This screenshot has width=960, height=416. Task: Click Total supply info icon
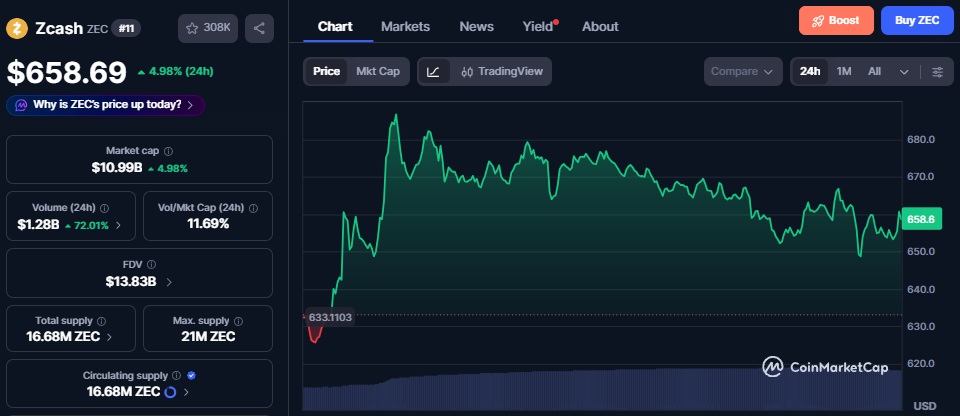(x=102, y=321)
